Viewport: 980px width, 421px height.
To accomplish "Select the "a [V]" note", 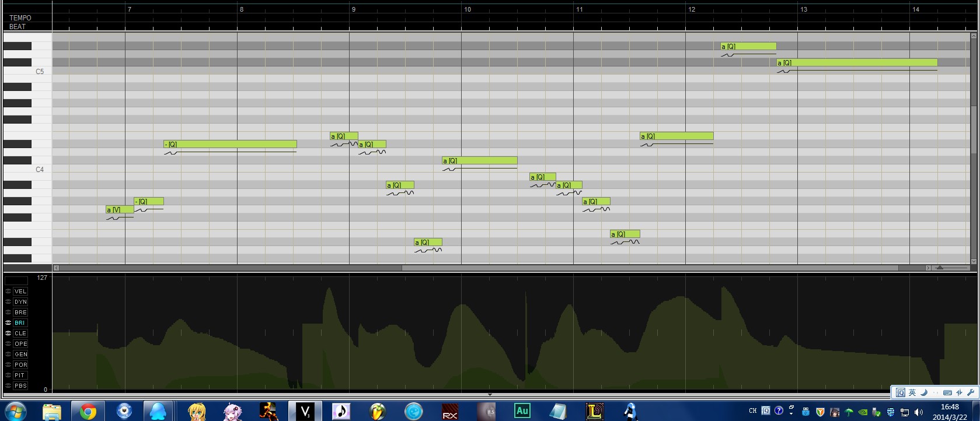I will point(120,209).
